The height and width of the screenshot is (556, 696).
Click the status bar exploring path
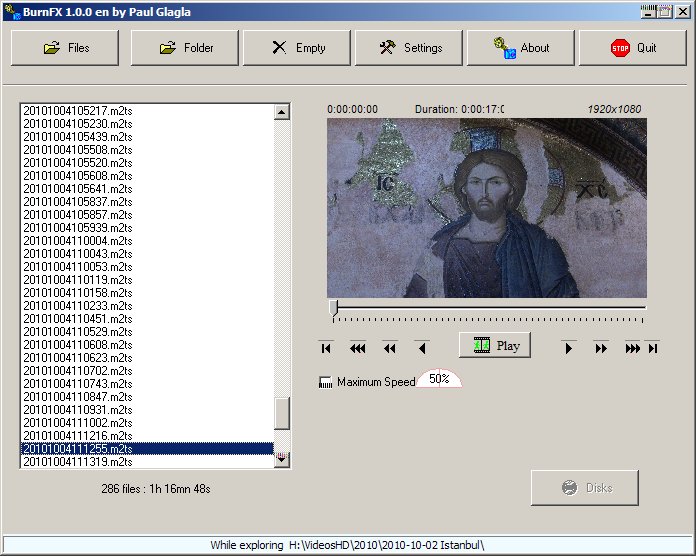pyautogui.click(x=347, y=544)
